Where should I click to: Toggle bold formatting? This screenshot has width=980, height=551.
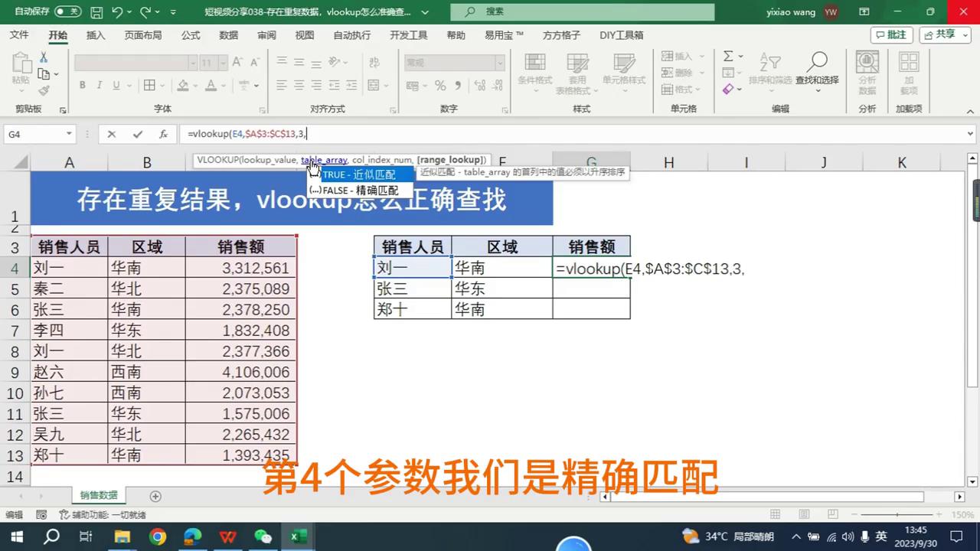[x=82, y=85]
